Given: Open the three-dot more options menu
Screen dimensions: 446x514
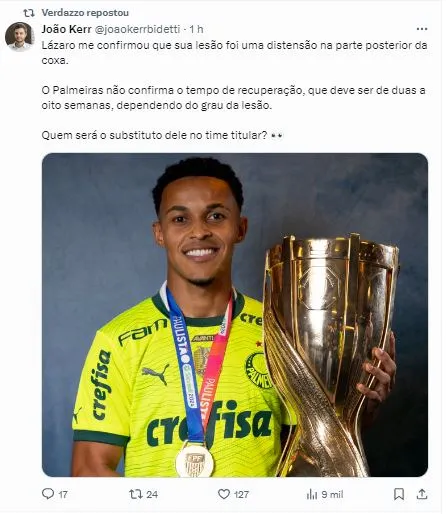Looking at the screenshot, I should click(422, 29).
